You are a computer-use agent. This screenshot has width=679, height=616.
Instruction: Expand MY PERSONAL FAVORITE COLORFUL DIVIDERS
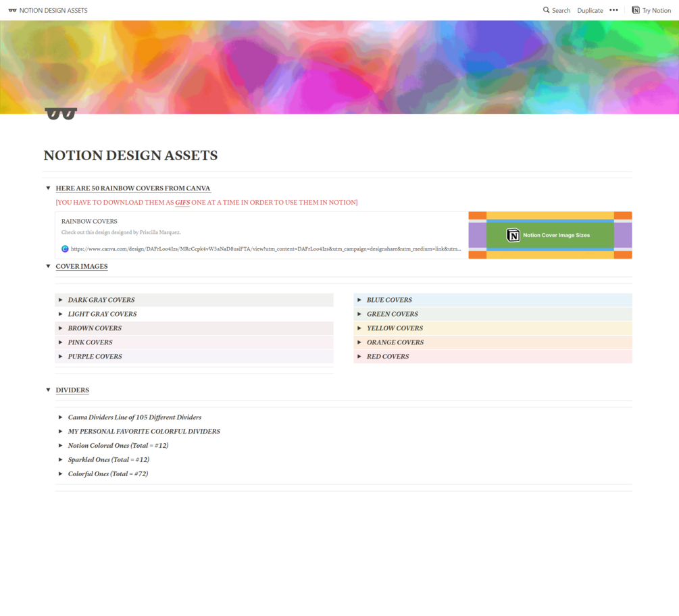[x=60, y=431]
